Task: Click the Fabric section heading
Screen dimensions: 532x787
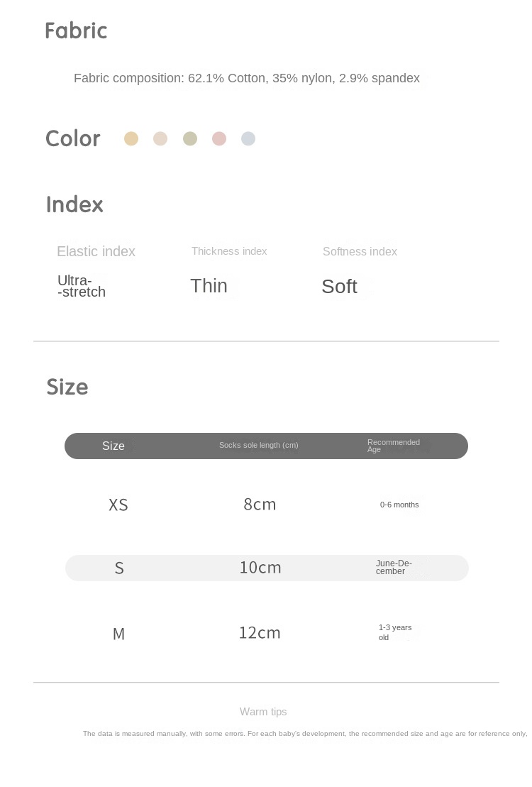Action: point(76,31)
